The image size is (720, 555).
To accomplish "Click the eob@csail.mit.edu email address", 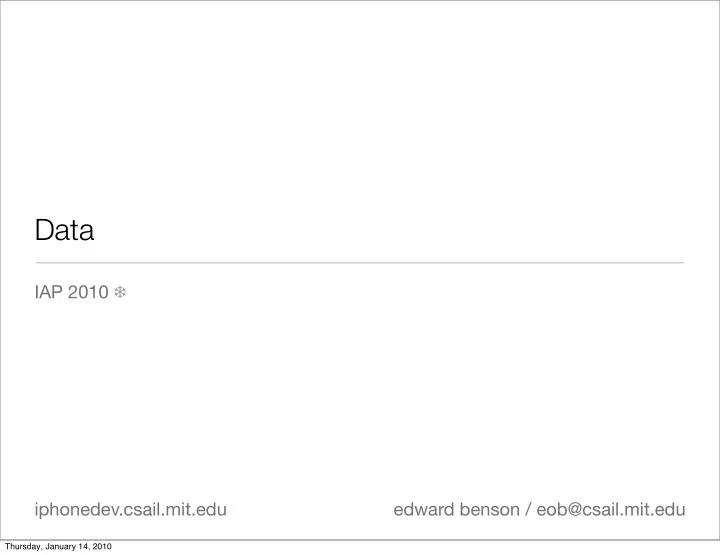I will click(x=611, y=510).
